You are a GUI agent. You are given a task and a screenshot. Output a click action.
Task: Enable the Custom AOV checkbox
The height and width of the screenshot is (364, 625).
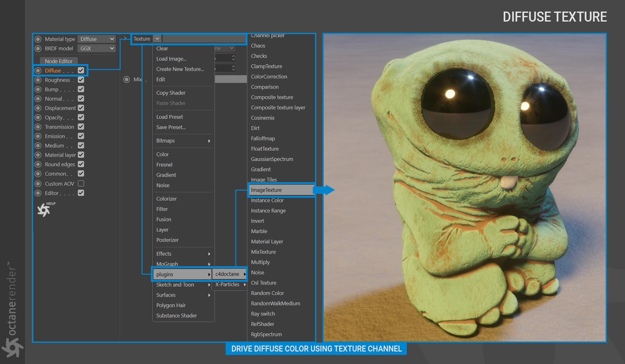[81, 183]
